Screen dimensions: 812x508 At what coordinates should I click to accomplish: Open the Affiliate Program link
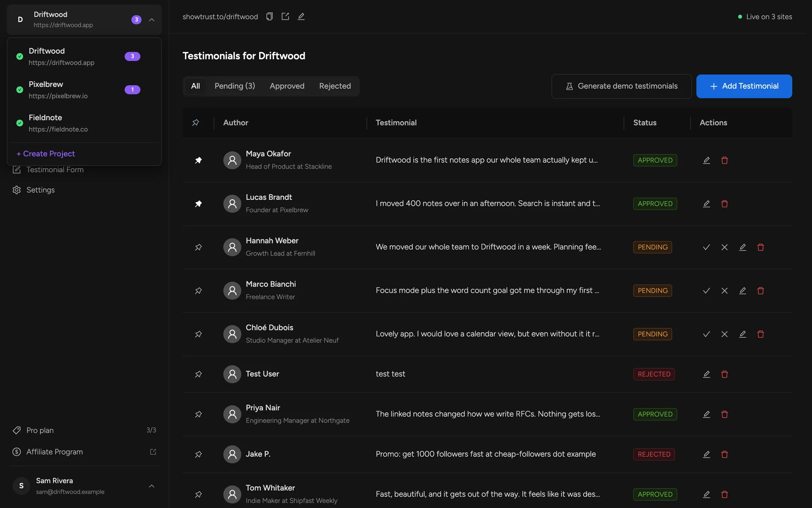84,452
